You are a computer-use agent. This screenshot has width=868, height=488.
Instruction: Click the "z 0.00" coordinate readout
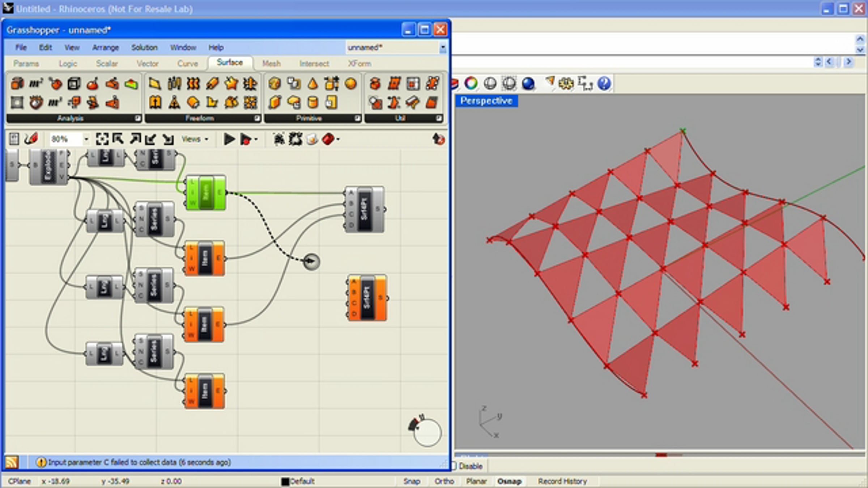(x=171, y=481)
